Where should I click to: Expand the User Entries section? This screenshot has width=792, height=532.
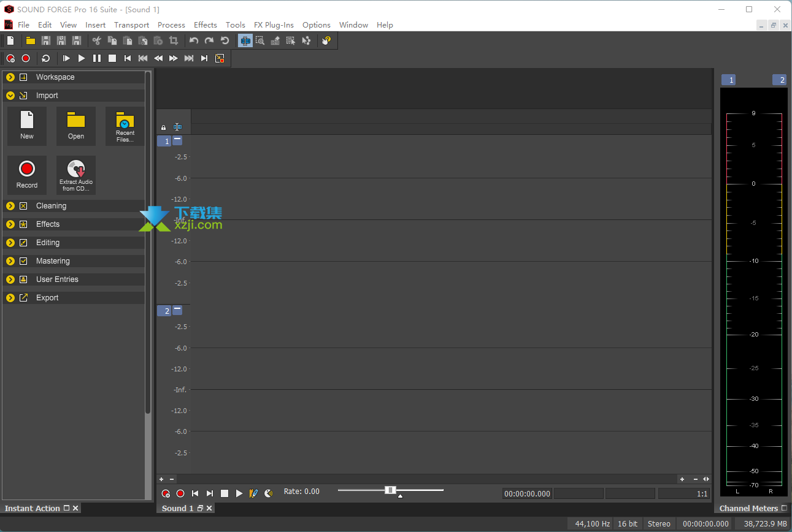(10, 279)
